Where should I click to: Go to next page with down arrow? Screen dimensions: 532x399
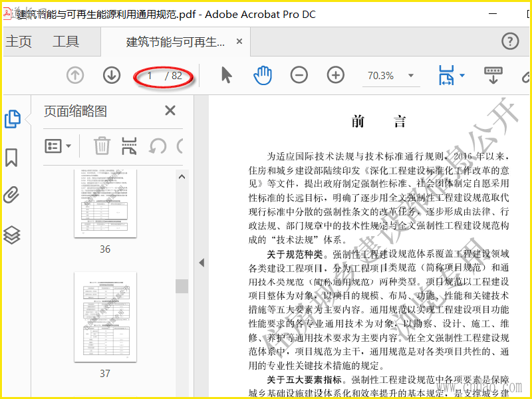tap(112, 75)
